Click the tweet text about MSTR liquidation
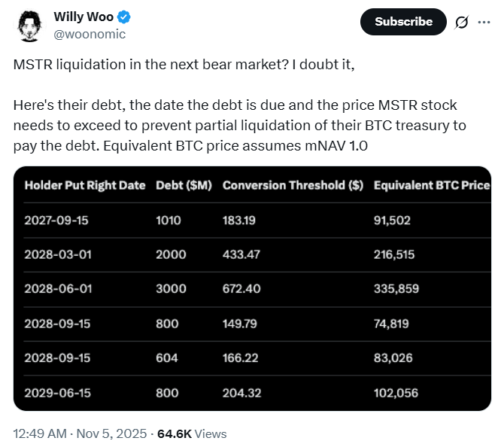504x447 pixels. [184, 65]
